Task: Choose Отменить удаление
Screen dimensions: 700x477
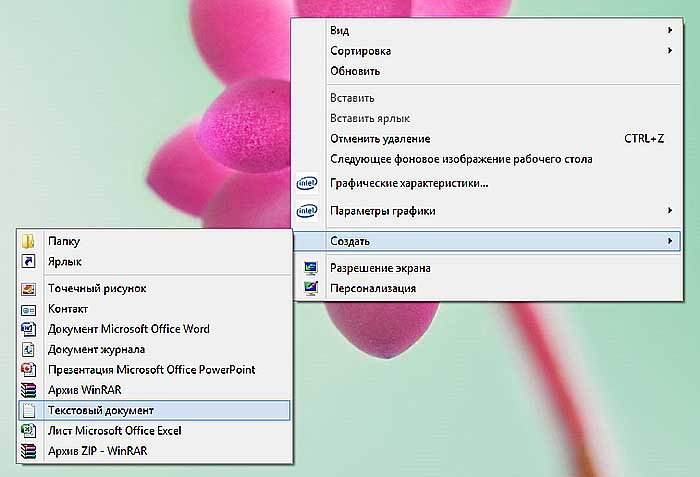Action: point(488,139)
